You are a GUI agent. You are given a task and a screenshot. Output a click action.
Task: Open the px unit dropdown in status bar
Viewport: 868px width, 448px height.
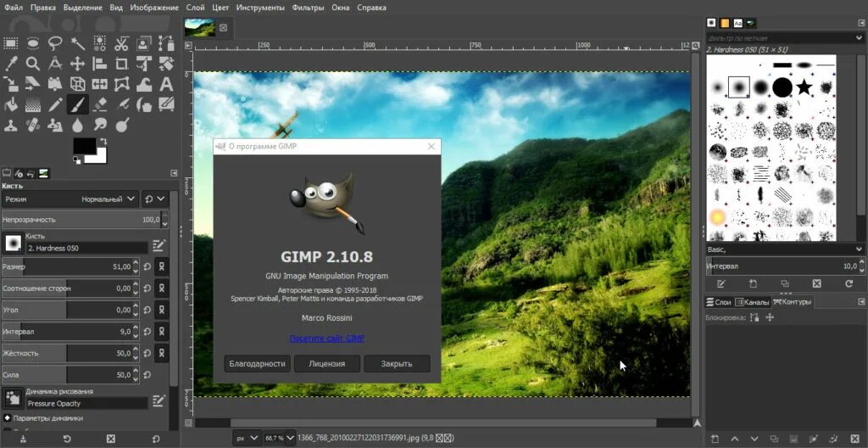point(247,438)
